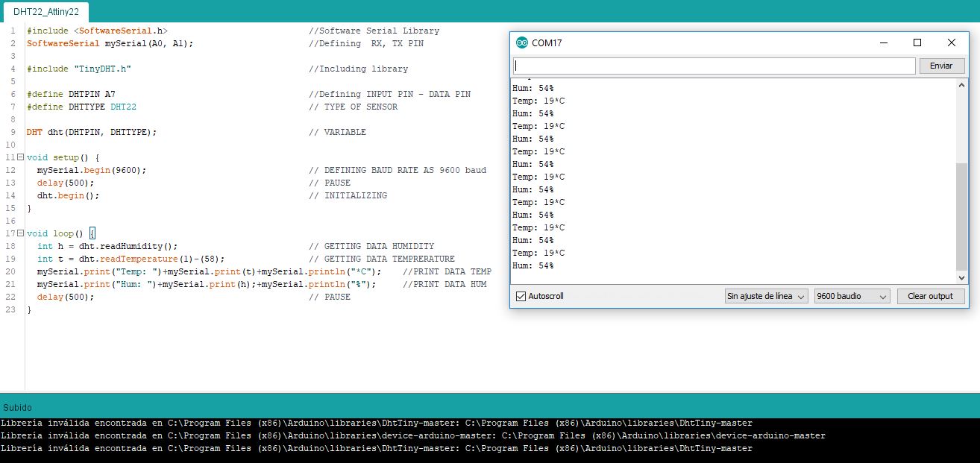Open the '9600 baudio' baud rate dropdown
Screen dimensions: 980x463
click(852, 296)
